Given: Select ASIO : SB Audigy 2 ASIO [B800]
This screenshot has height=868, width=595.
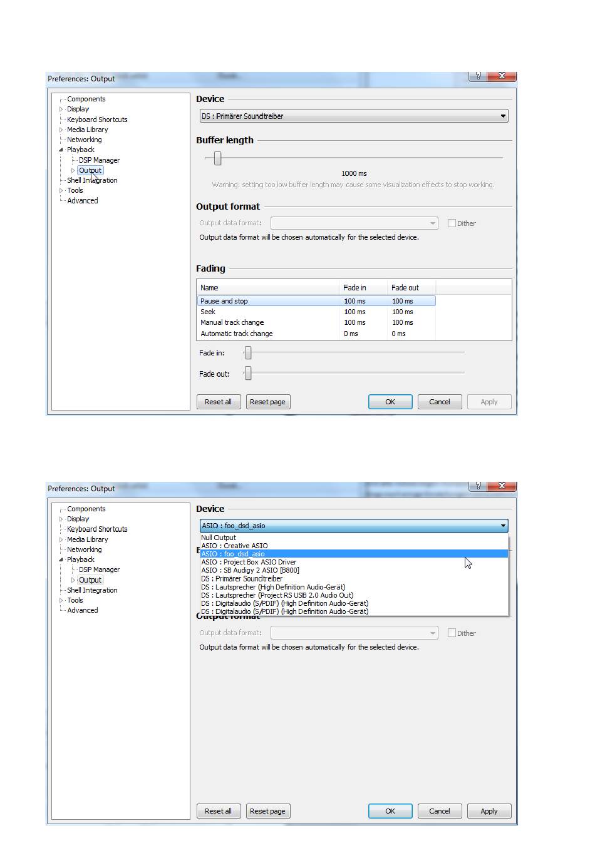Looking at the screenshot, I should tap(354, 570).
